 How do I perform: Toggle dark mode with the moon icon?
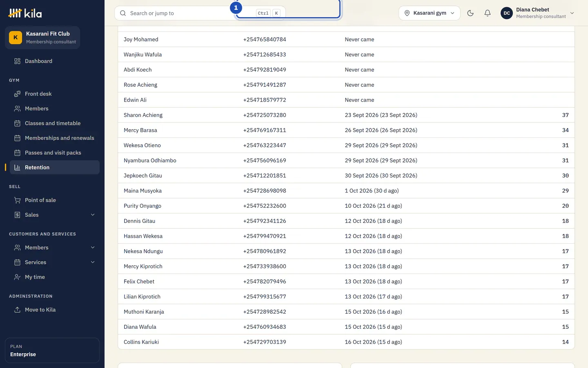(470, 13)
